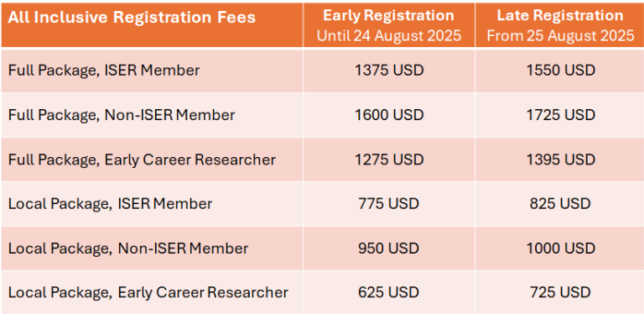Viewport: 644px width, 314px height.
Task: Select the 1600 USD price cell
Action: (389, 115)
